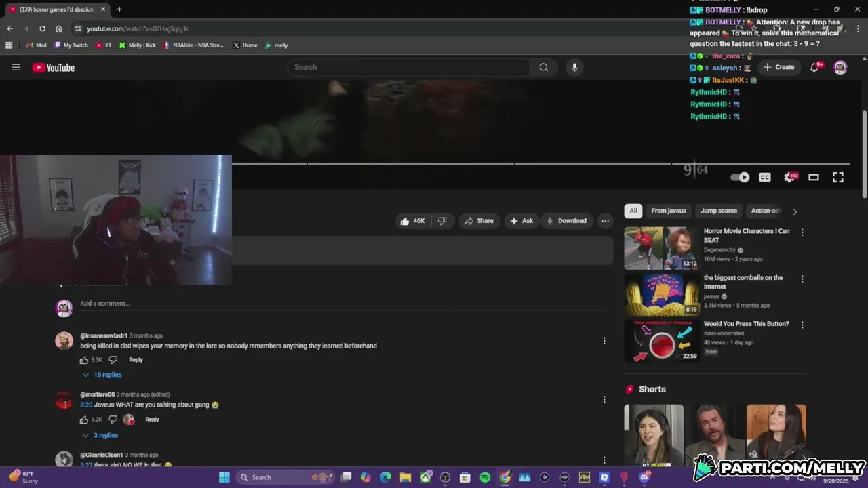This screenshot has height=488, width=868.
Task: Open the Melly | Kick bookmark
Action: [138, 45]
